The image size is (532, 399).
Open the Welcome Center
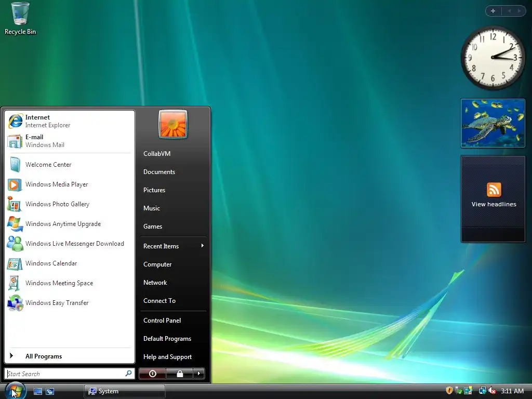[x=70, y=165]
